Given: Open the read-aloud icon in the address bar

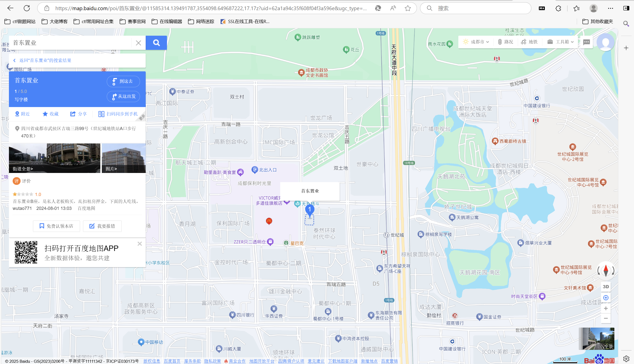Looking at the screenshot, I should click(x=393, y=8).
